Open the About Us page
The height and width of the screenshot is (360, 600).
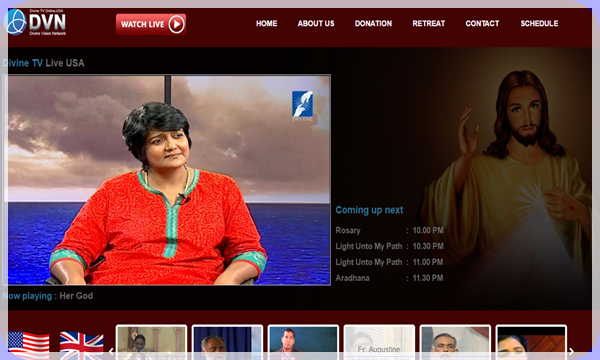point(316,23)
